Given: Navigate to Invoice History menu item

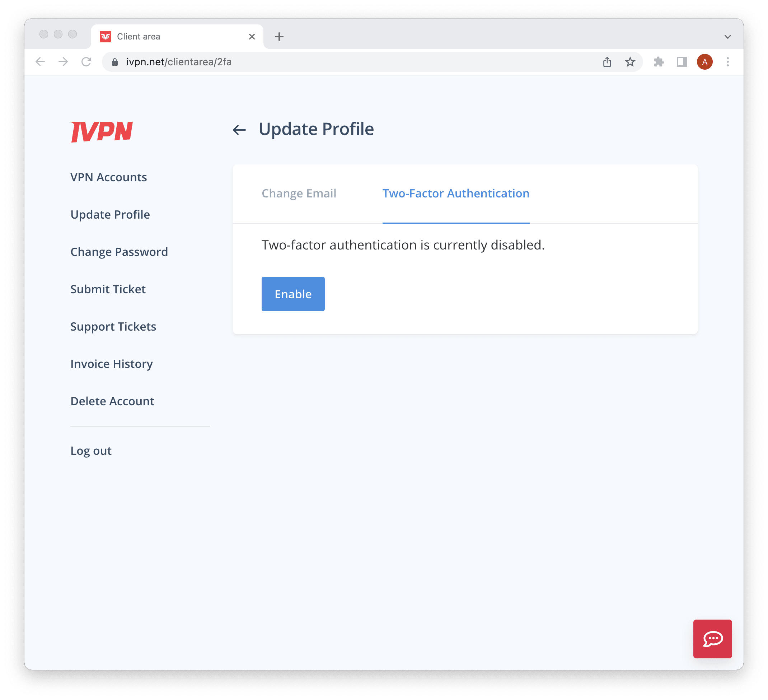Looking at the screenshot, I should (112, 363).
